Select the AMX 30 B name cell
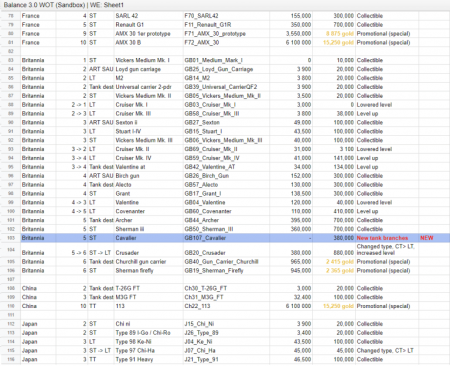 click(x=149, y=43)
